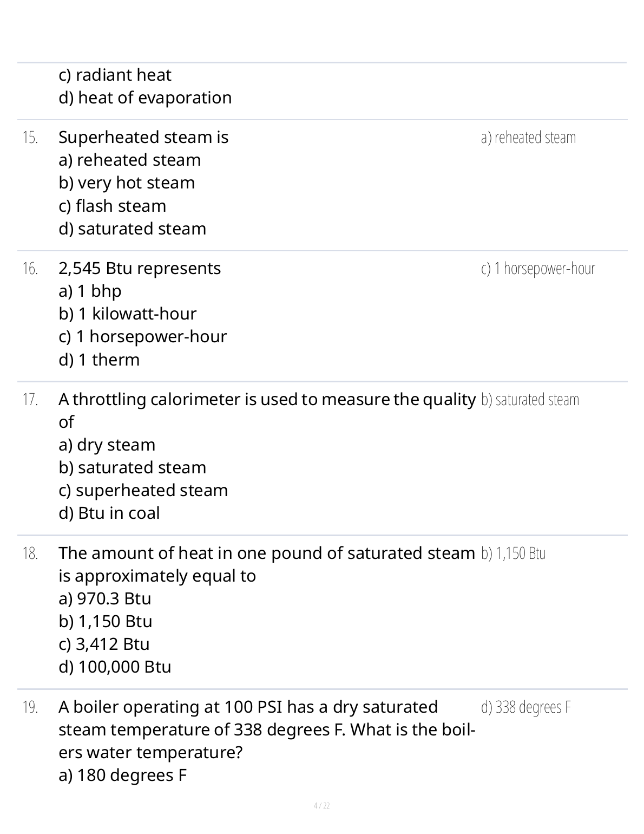The height and width of the screenshot is (834, 644).
Task: Click the answer "b) saturated steam" in right column
Action: tap(530, 400)
